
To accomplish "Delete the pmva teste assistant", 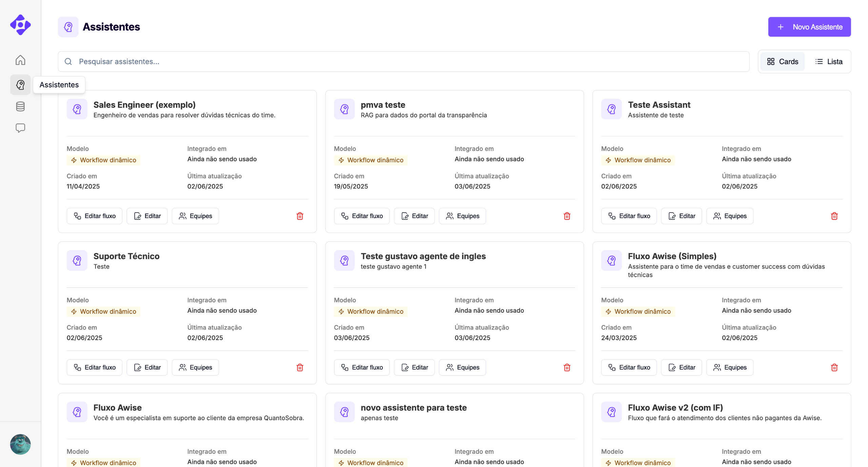I will [567, 216].
